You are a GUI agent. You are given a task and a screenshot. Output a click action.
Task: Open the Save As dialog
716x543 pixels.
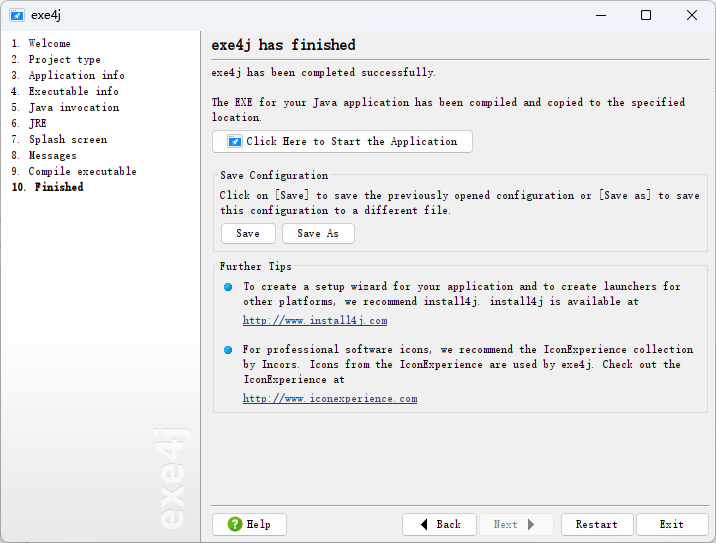[x=318, y=233]
